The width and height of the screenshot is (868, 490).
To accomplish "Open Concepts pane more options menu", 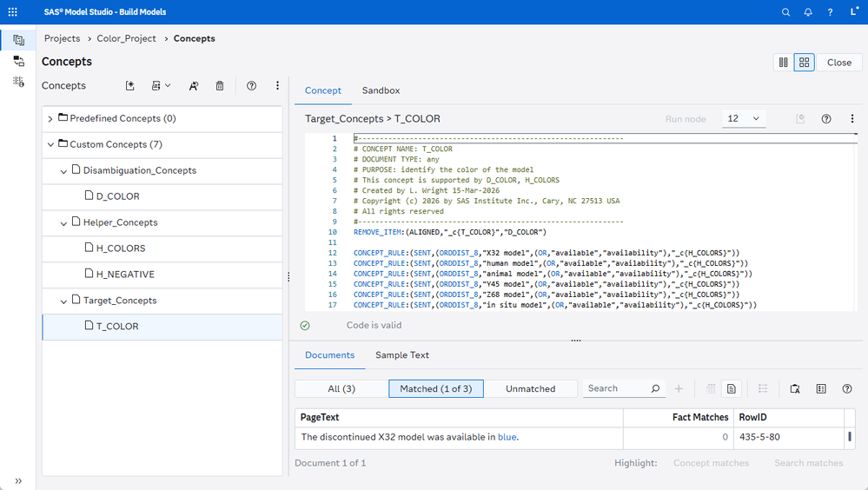I will (277, 85).
